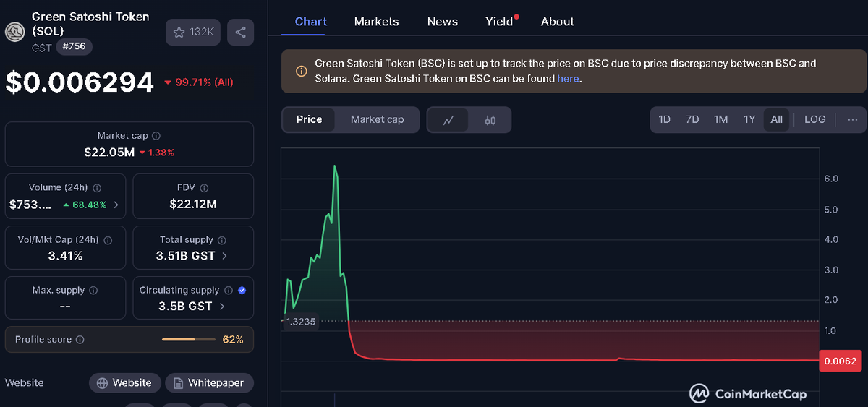This screenshot has width=868, height=407.
Task: Open the Website button
Action: click(x=124, y=383)
